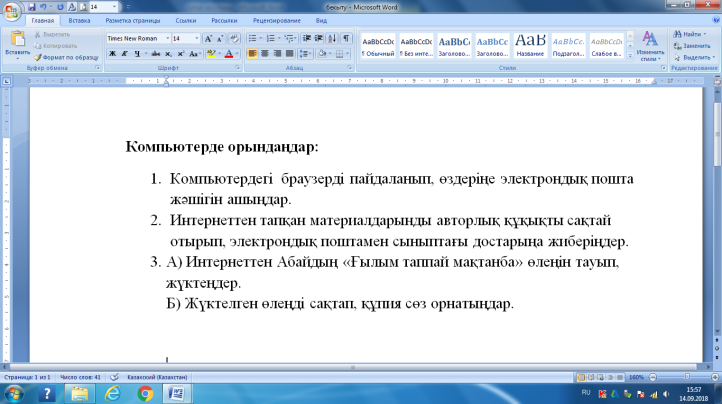Image resolution: width=722 pixels, height=404 pixels.
Task: Click the Office round button
Action: click(12, 11)
